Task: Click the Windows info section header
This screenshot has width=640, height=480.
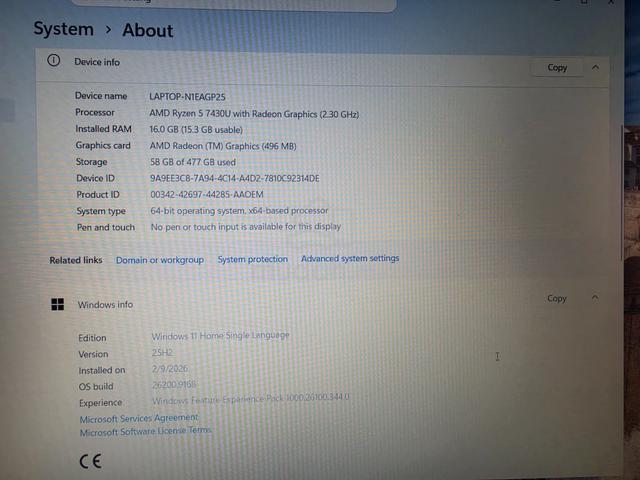Action: [322, 301]
